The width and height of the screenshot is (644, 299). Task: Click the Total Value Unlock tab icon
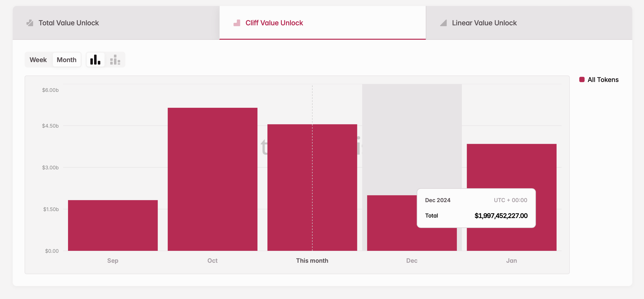click(30, 23)
